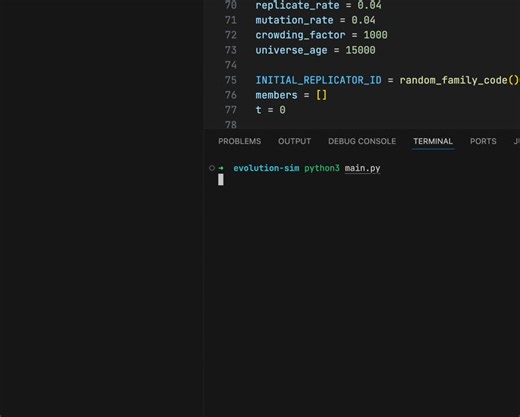Click the value 1000 on line 72
This screenshot has height=417, width=520.
tap(375, 35)
